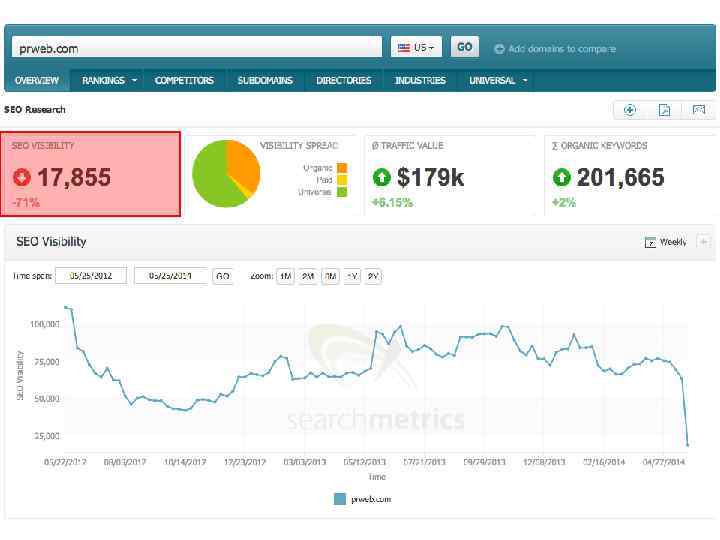Set chart zoom to 3M
720x540 pixels.
(331, 276)
